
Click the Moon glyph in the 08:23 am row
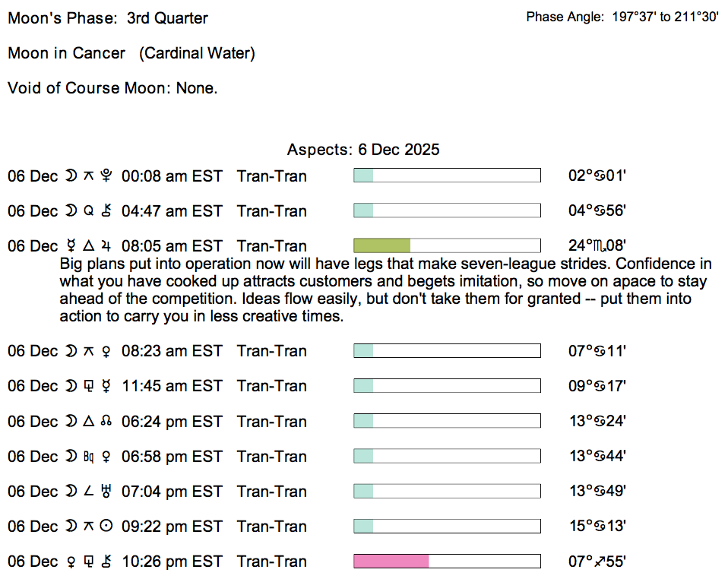(x=71, y=351)
